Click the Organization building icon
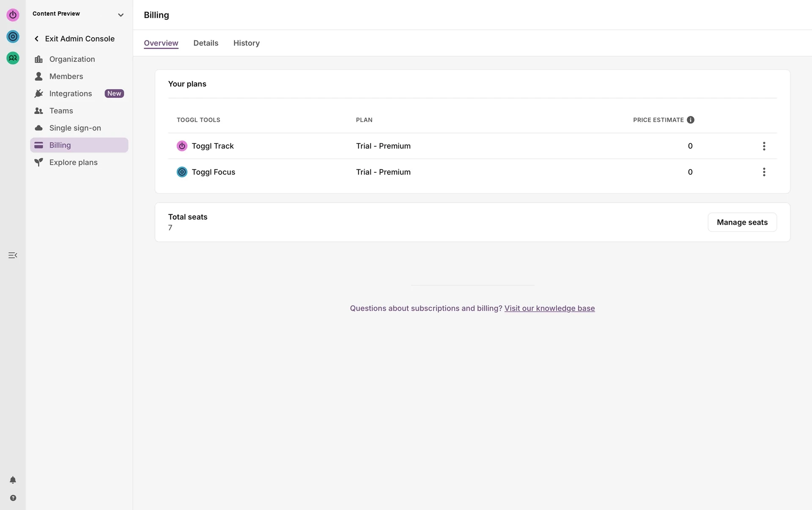This screenshot has width=812, height=510. pos(38,59)
